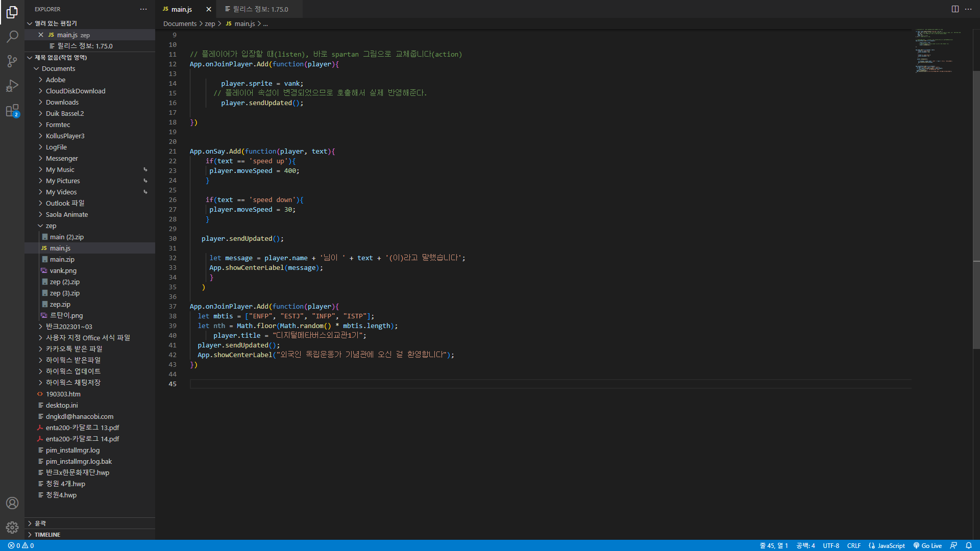Expand the Downloads folder
This screenshot has height=551, width=980.
(x=90, y=103)
